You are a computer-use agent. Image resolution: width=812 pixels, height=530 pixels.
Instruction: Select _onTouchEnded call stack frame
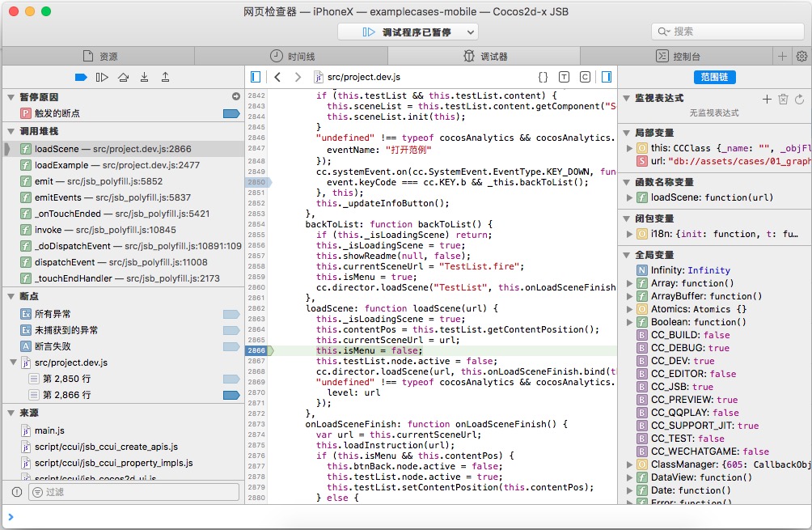pyautogui.click(x=123, y=214)
